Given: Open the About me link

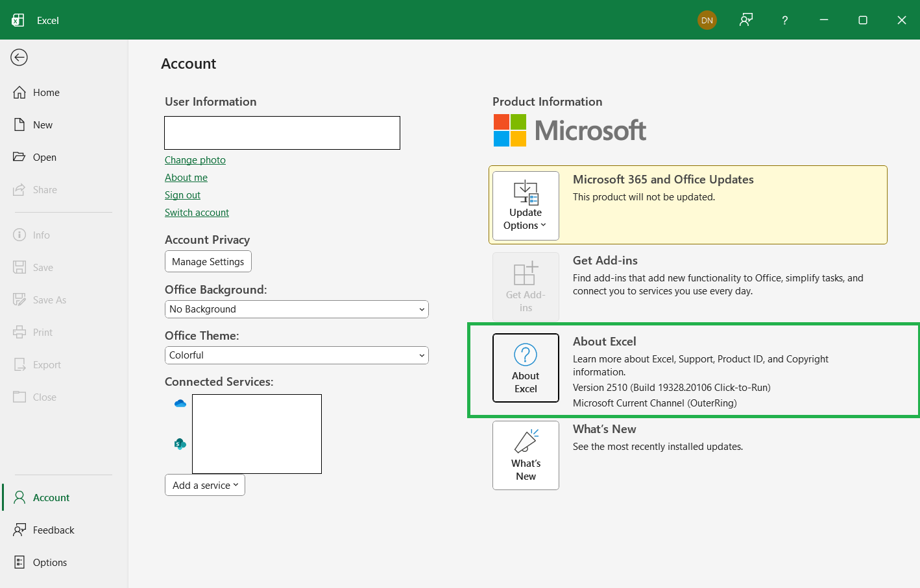Looking at the screenshot, I should 186,178.
